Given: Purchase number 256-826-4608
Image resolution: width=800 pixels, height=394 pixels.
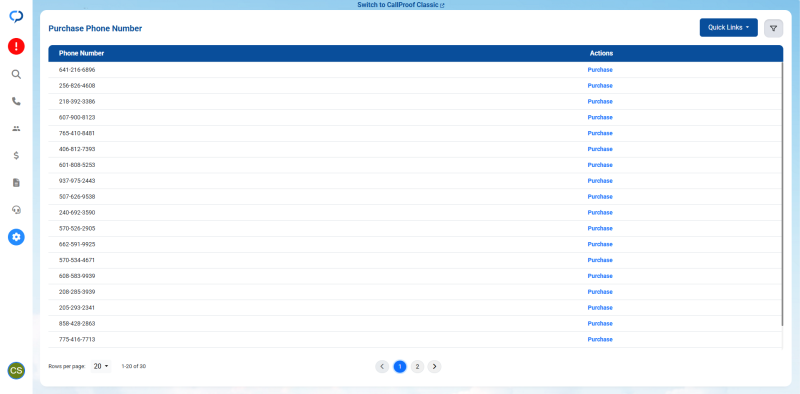Looking at the screenshot, I should coord(600,86).
